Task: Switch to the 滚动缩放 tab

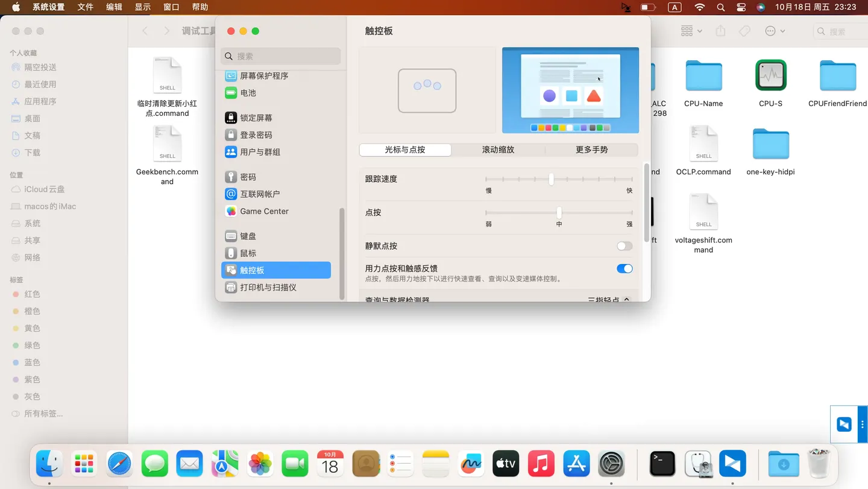Action: pos(498,150)
